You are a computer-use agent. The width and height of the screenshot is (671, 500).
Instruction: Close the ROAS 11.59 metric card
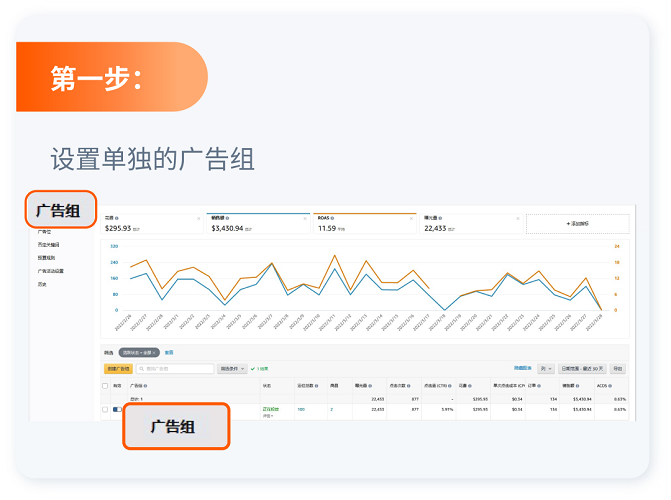(411, 219)
